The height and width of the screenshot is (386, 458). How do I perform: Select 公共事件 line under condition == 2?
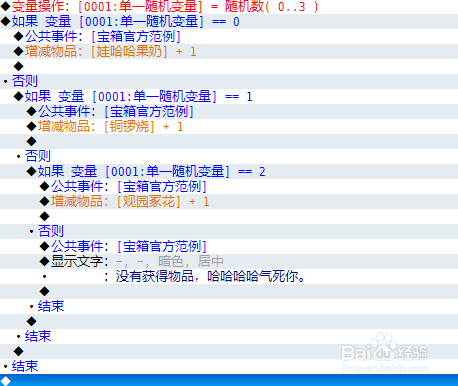click(x=229, y=187)
